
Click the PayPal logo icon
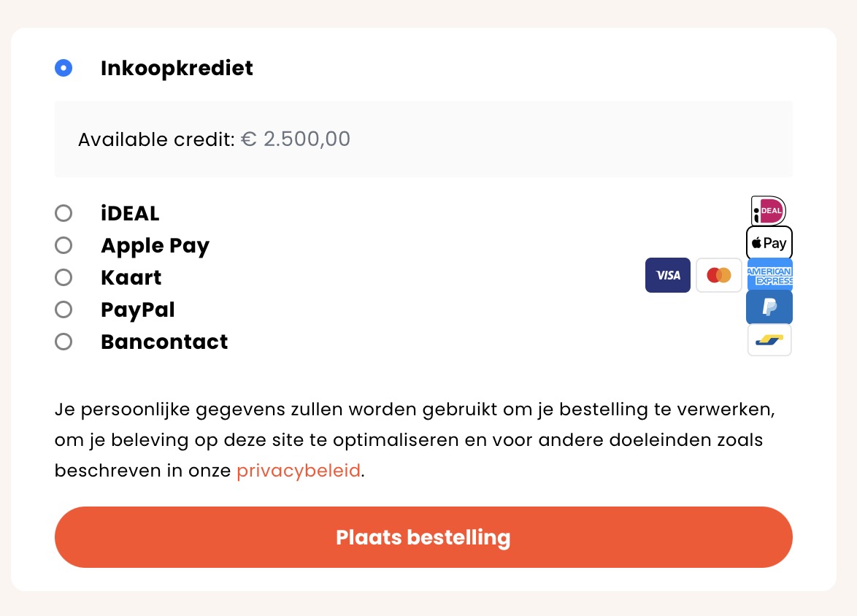click(x=769, y=307)
